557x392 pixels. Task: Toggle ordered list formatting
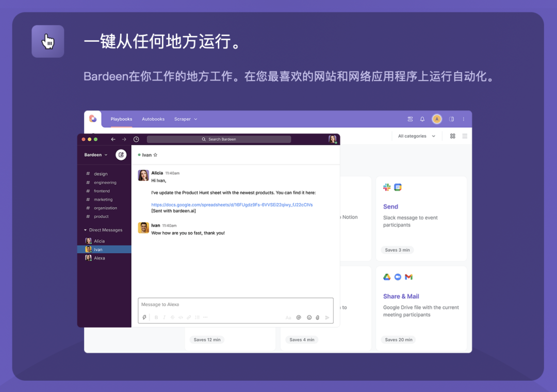pos(197,317)
